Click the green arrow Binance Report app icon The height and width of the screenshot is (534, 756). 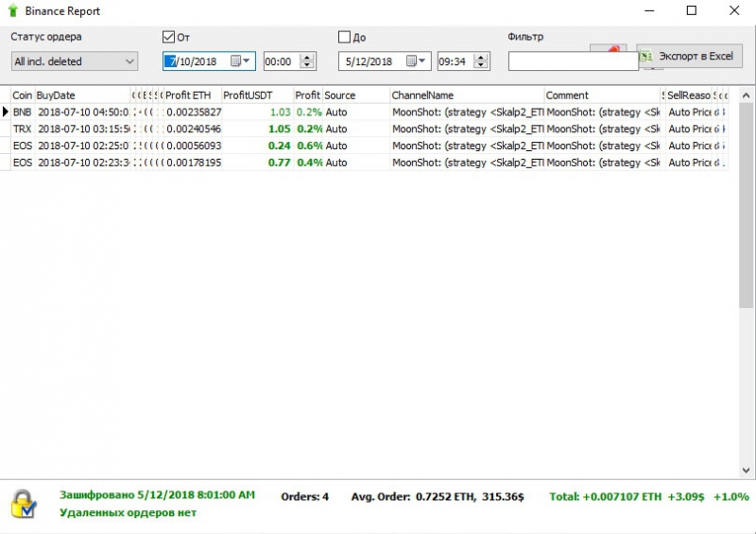(x=13, y=10)
